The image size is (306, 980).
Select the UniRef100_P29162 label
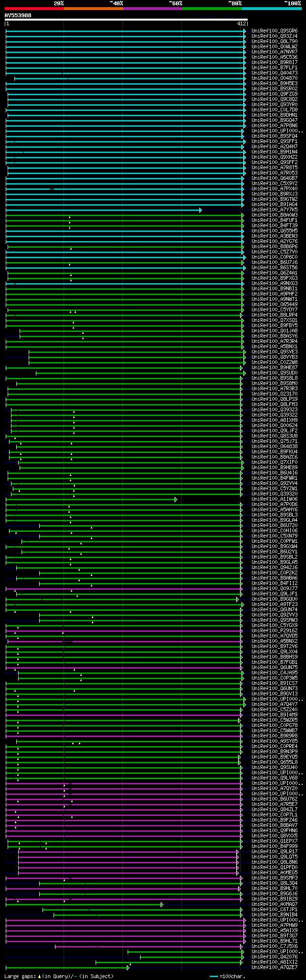(x=274, y=630)
